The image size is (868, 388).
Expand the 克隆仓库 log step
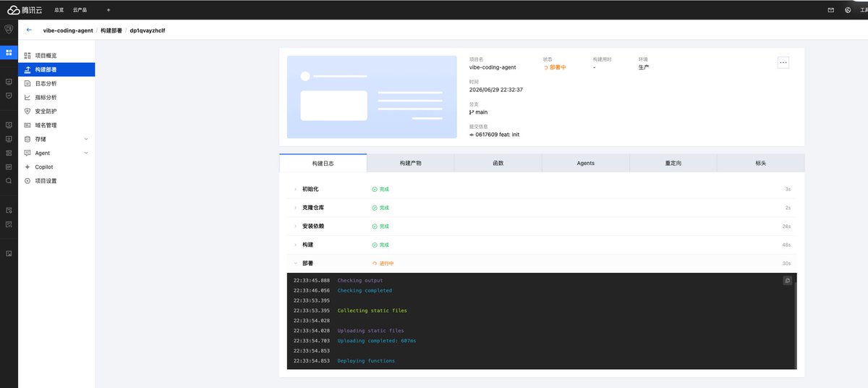tap(295, 207)
